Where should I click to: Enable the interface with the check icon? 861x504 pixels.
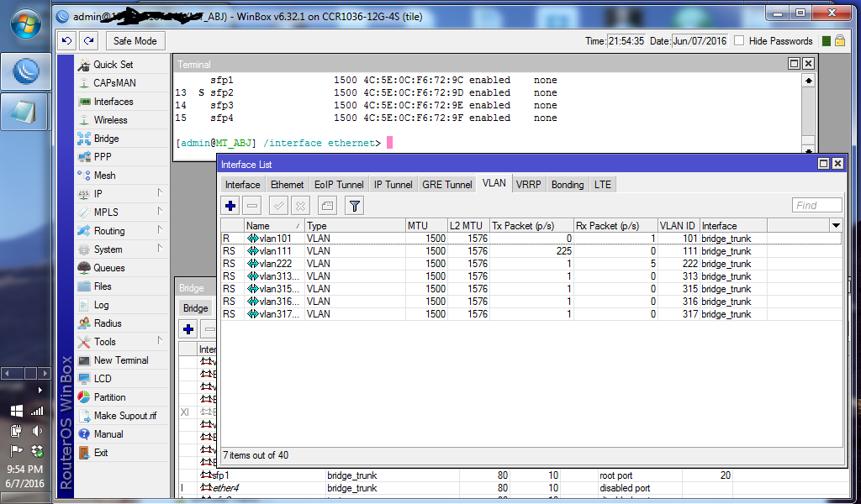pyautogui.click(x=277, y=205)
